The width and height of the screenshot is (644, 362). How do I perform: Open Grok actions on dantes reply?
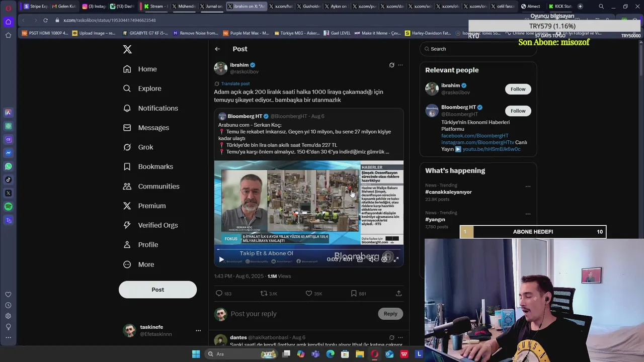point(391,337)
